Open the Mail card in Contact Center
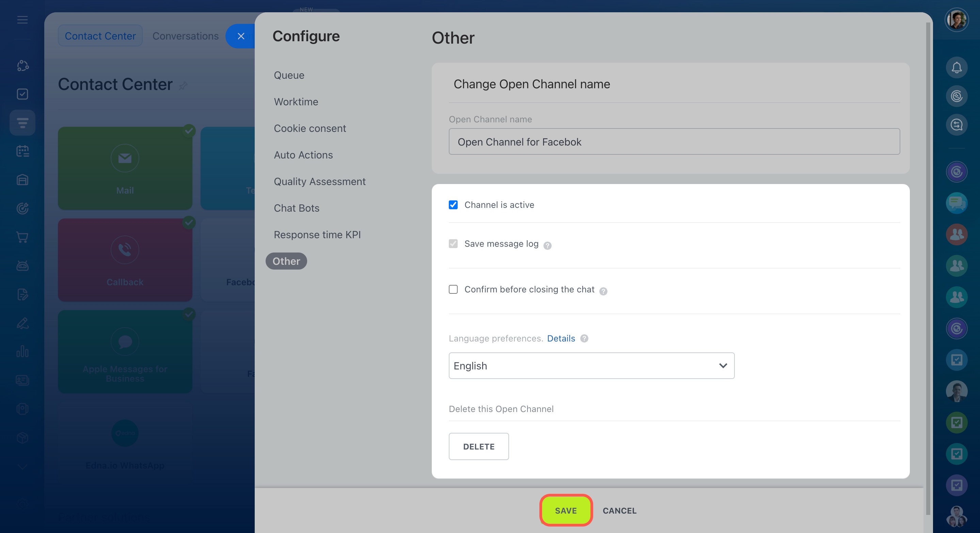The image size is (980, 533). pos(125,168)
